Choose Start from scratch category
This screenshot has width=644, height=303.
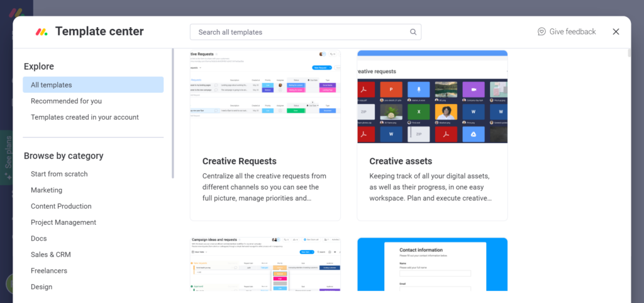tap(59, 174)
